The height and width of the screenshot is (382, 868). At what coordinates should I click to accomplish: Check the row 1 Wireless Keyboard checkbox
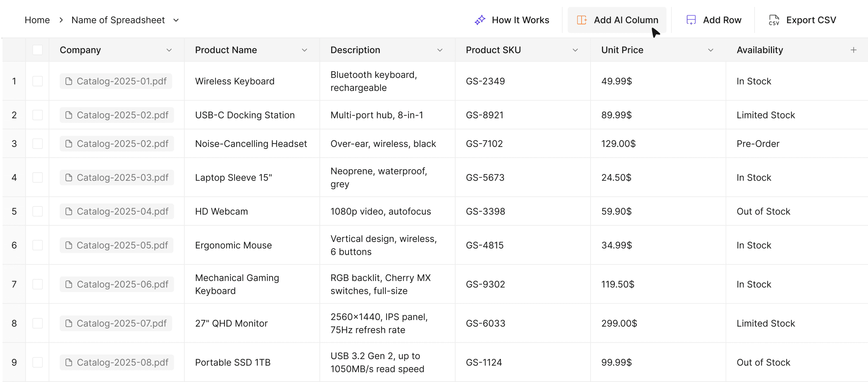(37, 81)
